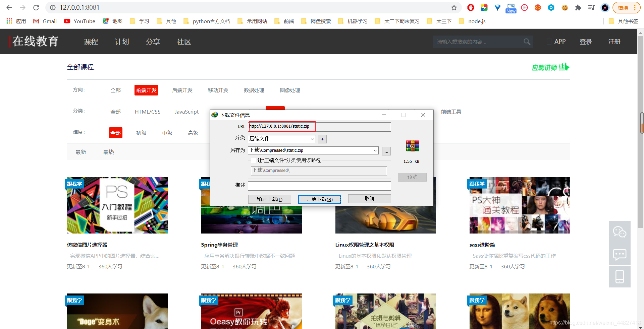Open the node.js bookmark folder
Viewport: 644px width, 329px height.
[x=472, y=21]
